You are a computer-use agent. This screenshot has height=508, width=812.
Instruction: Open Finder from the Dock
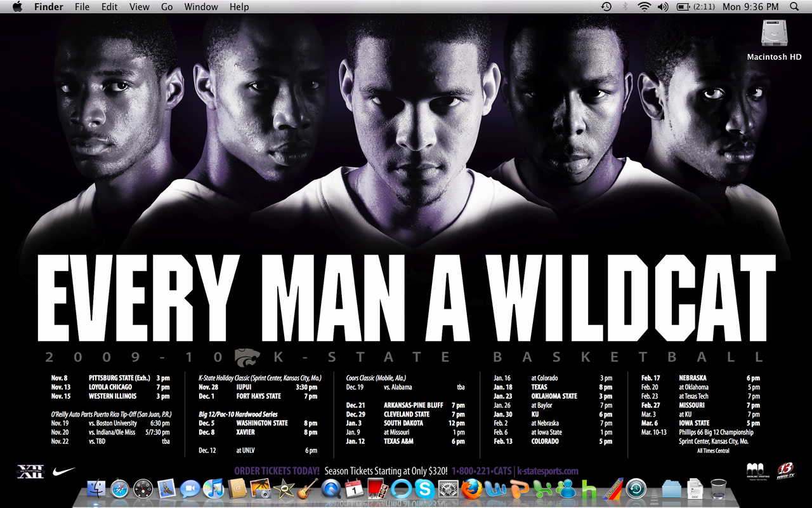97,488
